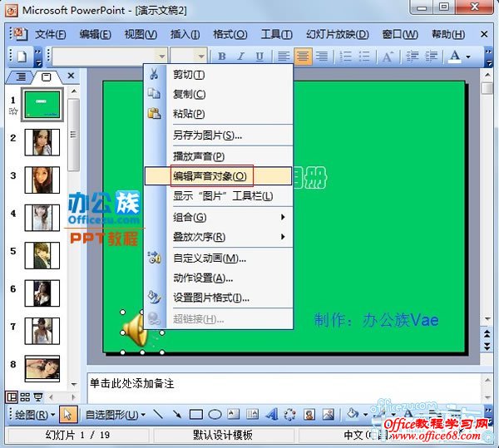499x448 pixels.
Task: Expand toolbar options after New icon
Action: pos(37,57)
